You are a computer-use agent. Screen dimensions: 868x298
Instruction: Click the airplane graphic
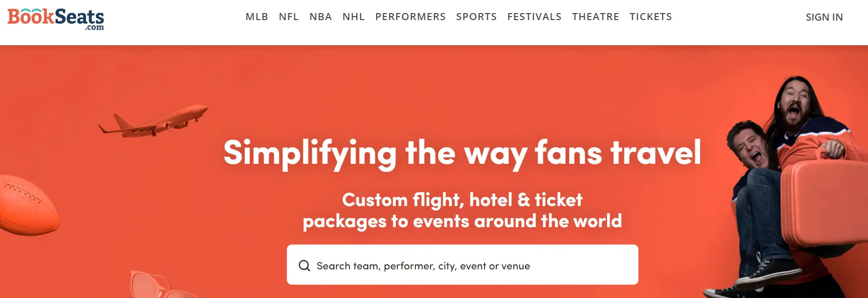click(153, 121)
